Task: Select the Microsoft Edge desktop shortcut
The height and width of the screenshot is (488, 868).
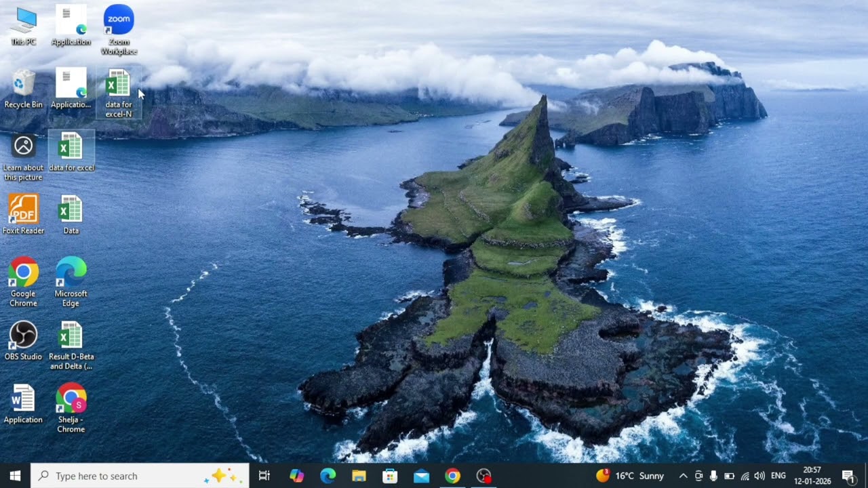Action: (71, 283)
